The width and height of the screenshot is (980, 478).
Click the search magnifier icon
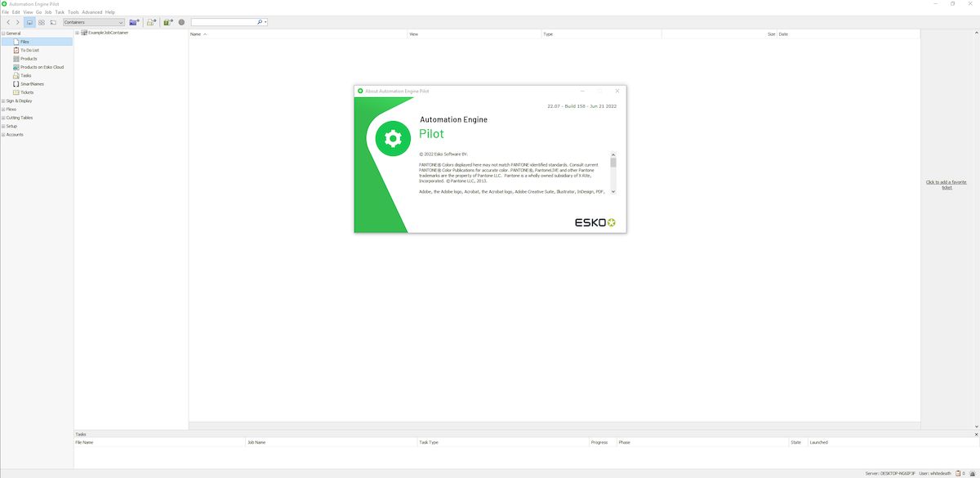tap(260, 22)
